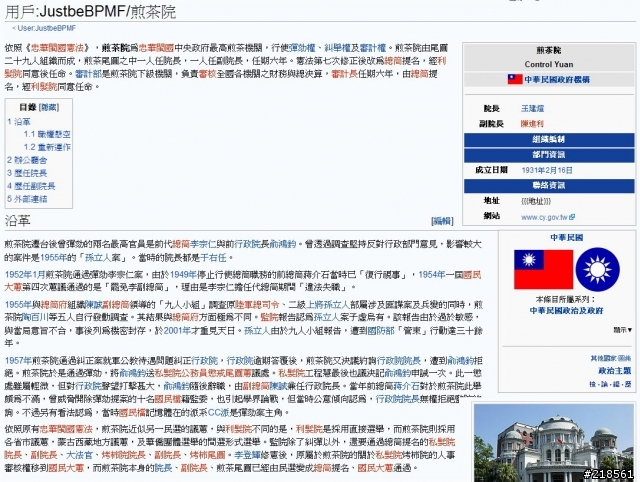The width and height of the screenshot is (640, 482).
Task: Click 歷 history link in sidebar footer
Action: tap(628, 384)
